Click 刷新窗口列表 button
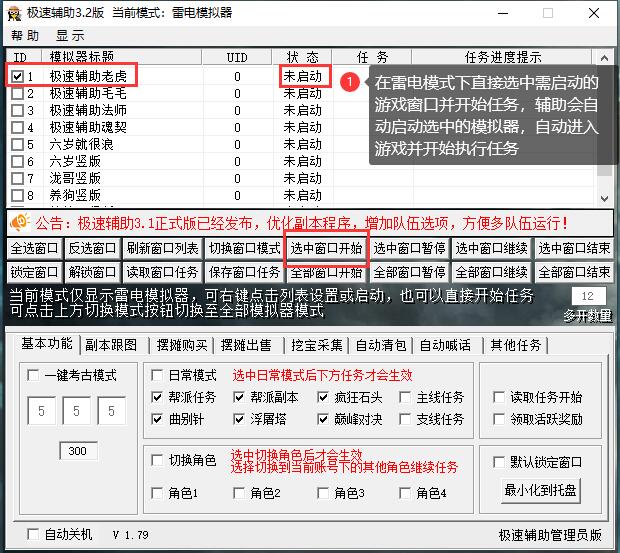 point(162,248)
